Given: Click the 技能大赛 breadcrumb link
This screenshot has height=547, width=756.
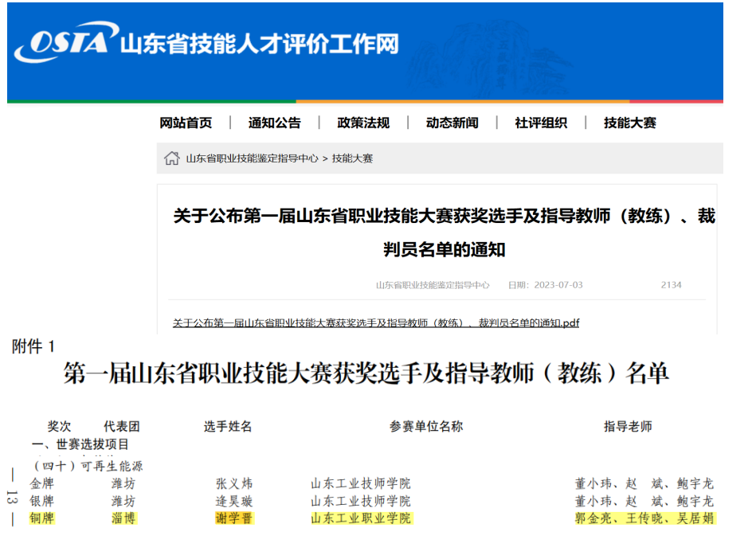Looking at the screenshot, I should (352, 158).
